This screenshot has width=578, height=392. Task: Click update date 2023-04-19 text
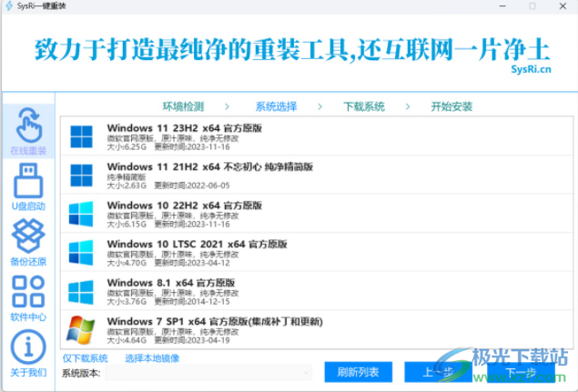(x=208, y=340)
